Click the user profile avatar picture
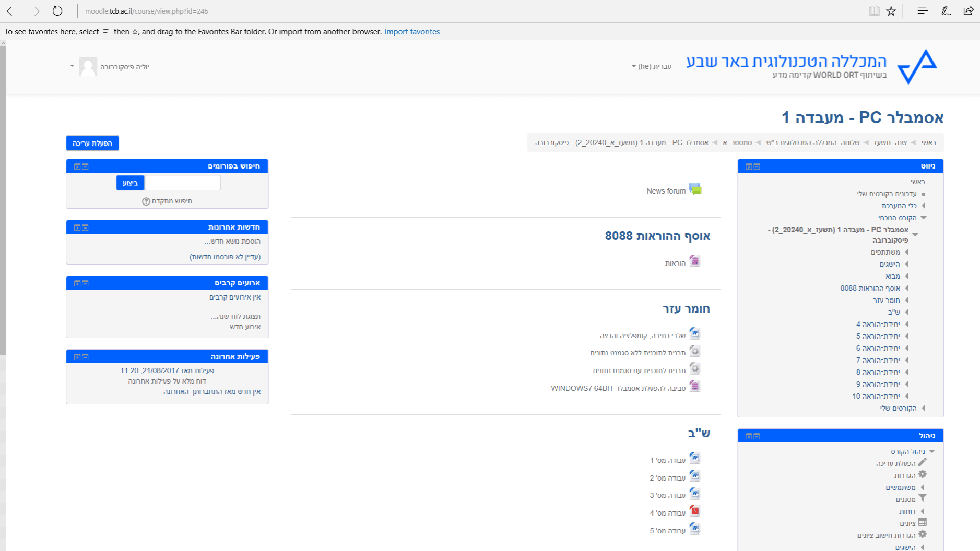This screenshot has height=551, width=980. point(88,67)
